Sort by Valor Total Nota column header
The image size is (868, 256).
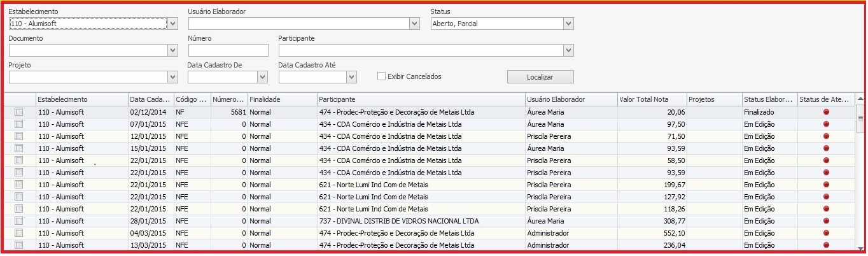coord(651,99)
